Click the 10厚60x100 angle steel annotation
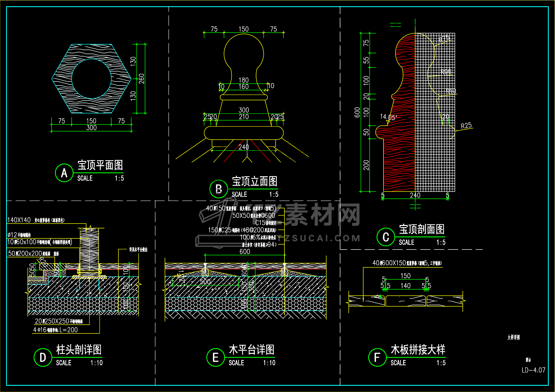 coord(40,242)
